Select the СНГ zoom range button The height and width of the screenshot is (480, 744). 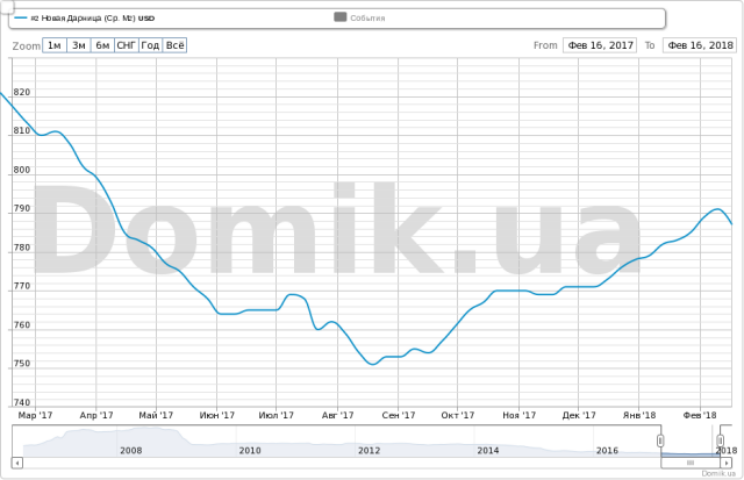(127, 46)
